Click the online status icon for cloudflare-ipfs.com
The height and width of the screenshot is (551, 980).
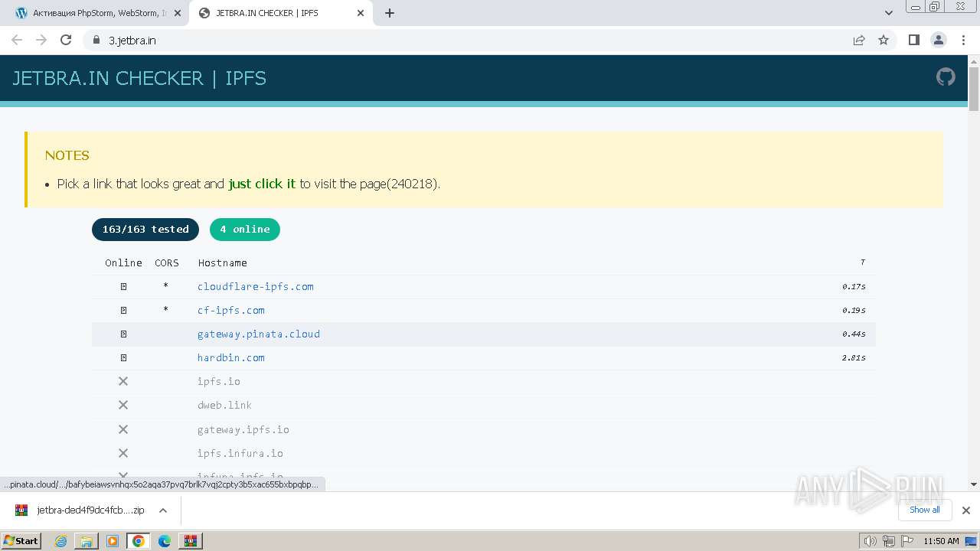point(123,286)
